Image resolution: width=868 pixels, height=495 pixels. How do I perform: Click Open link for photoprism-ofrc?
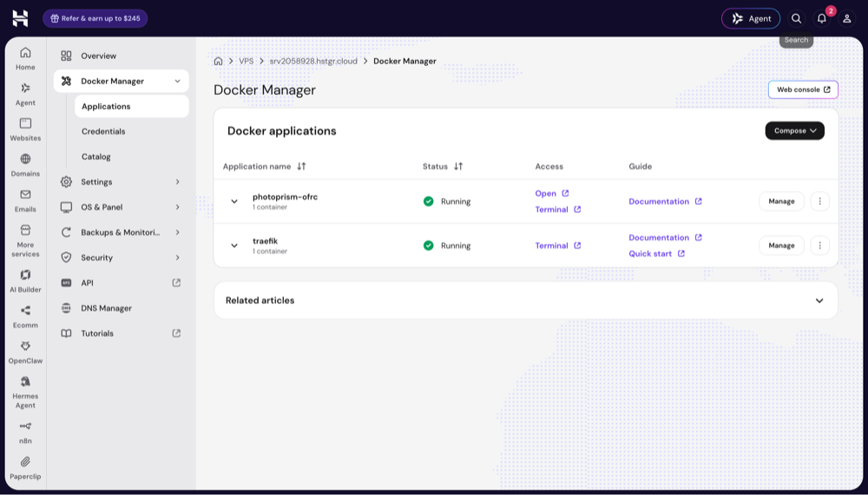(551, 194)
